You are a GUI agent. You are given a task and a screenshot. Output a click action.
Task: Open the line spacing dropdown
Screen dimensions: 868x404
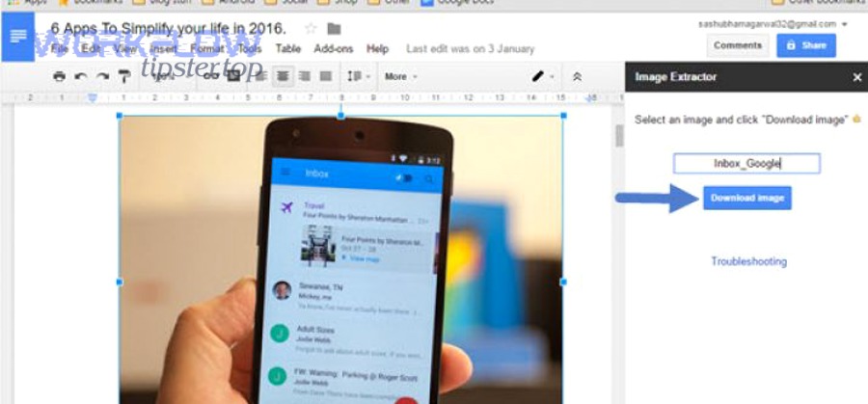tap(358, 76)
